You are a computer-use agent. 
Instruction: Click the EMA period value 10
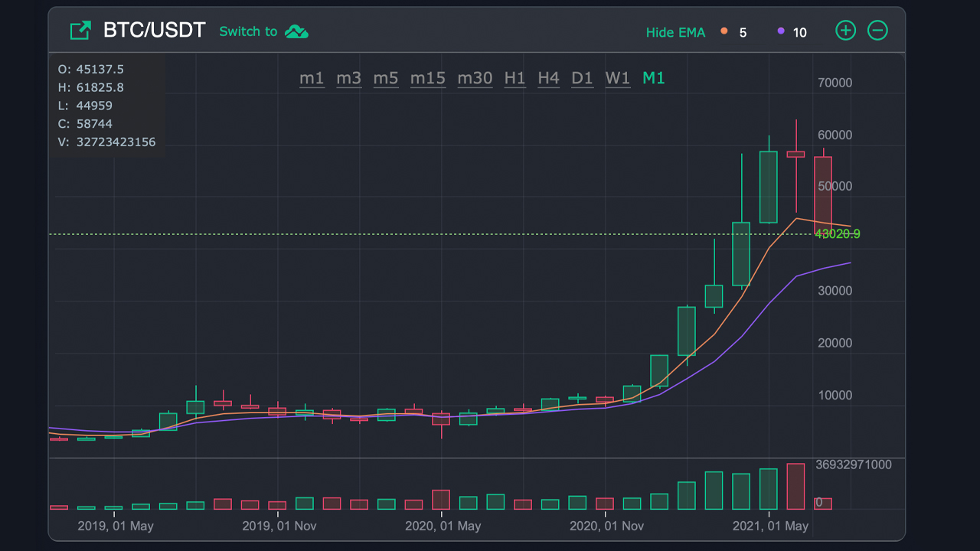point(799,33)
